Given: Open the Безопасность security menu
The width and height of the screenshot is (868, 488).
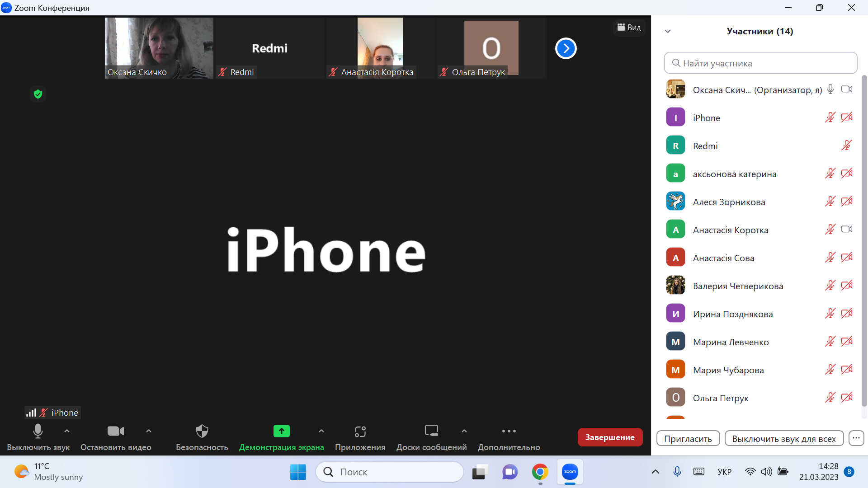Looking at the screenshot, I should (x=202, y=437).
